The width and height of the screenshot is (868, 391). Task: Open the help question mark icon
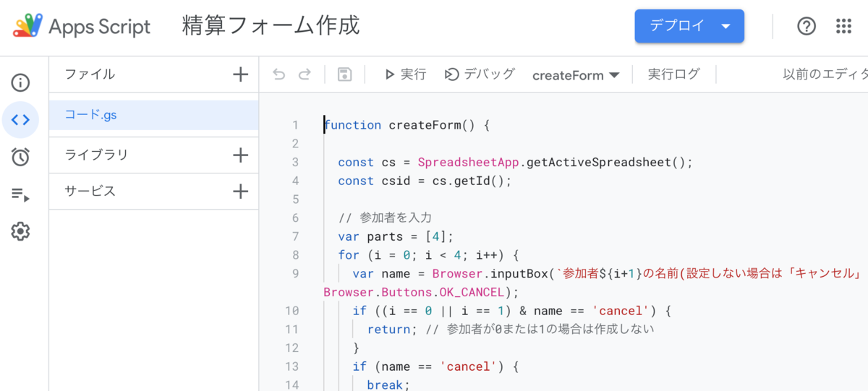tap(807, 27)
